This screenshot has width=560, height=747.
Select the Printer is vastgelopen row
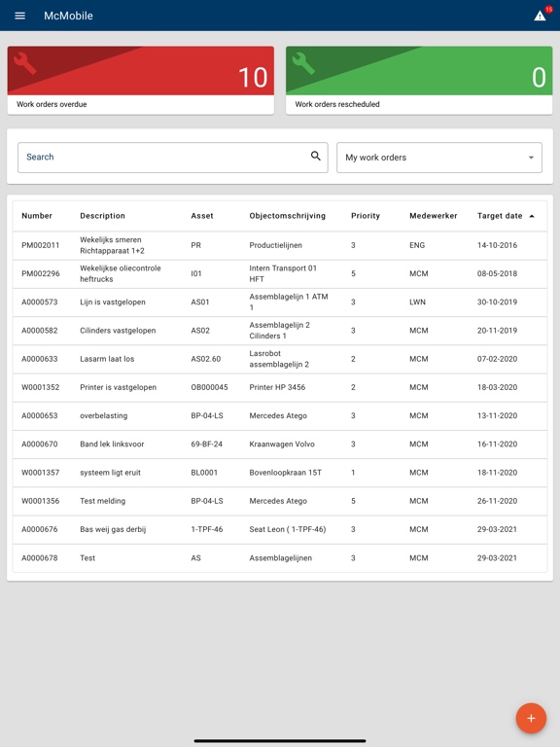tap(280, 387)
